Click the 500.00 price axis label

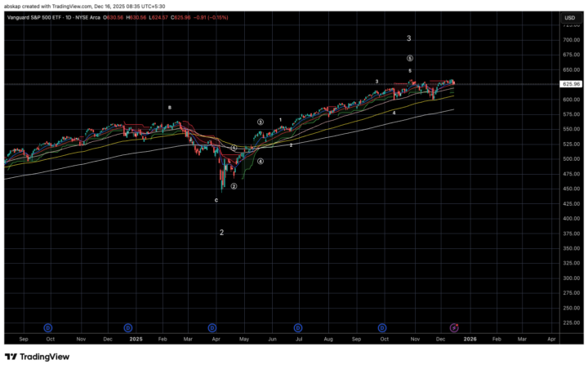572,159
